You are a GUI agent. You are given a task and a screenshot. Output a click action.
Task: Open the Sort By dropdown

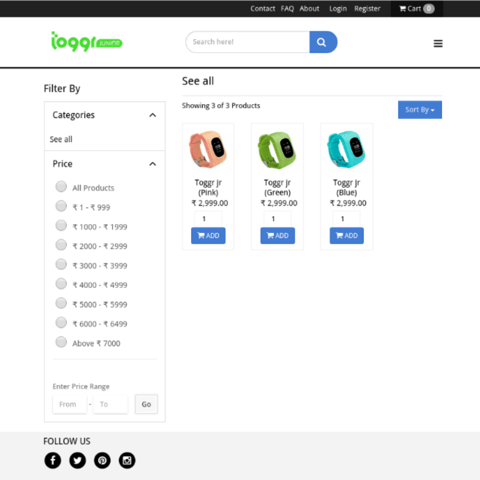click(420, 110)
